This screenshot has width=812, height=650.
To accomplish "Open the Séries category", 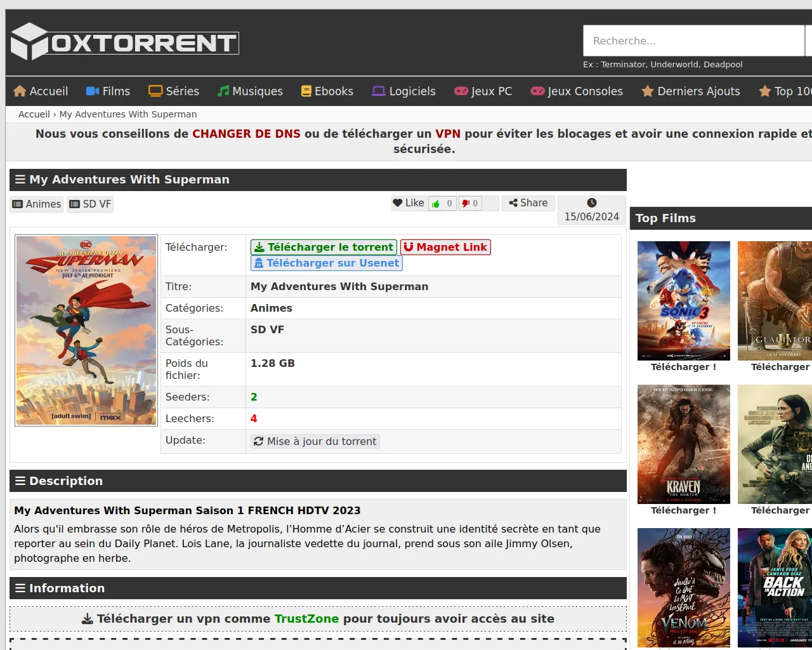I will point(174,91).
